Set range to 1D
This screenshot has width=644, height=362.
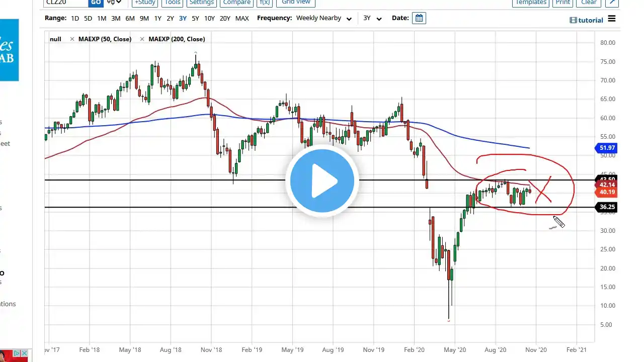(74, 18)
